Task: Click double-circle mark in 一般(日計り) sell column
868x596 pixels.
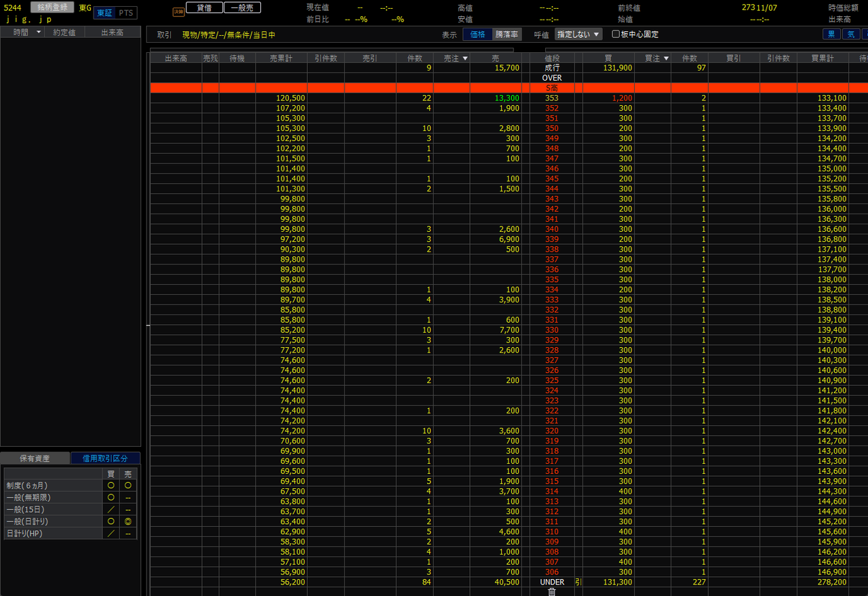Action: point(128,521)
